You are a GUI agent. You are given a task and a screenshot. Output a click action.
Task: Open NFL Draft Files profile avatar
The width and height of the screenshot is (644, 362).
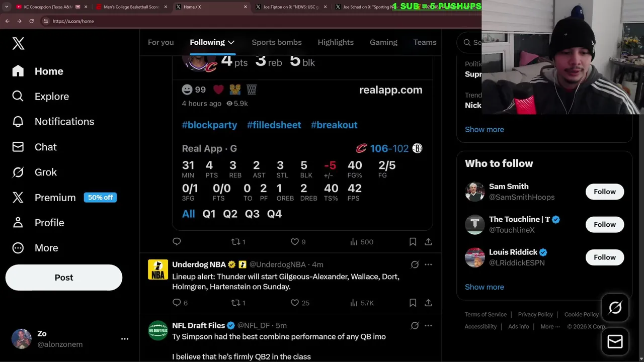tap(157, 330)
